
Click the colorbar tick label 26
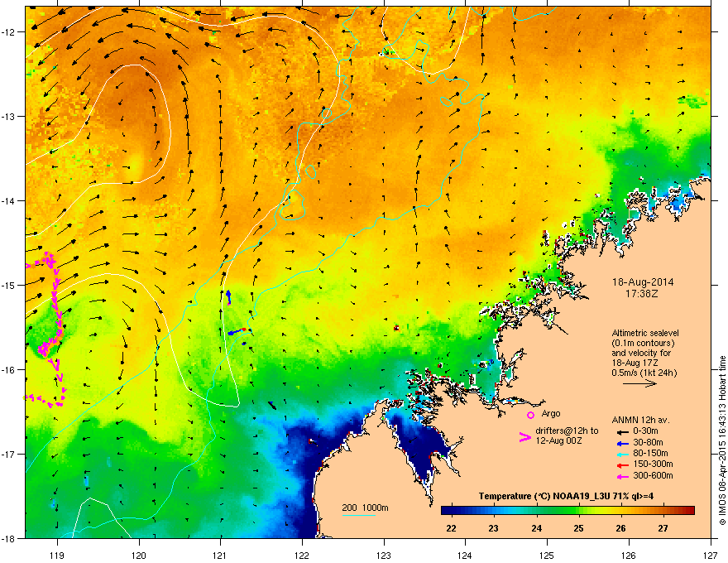coord(620,528)
